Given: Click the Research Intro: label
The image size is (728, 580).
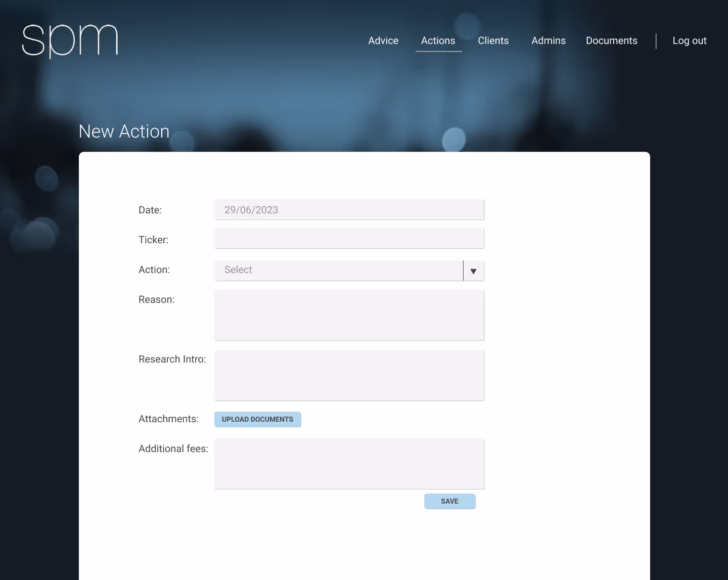Looking at the screenshot, I should (172, 359).
